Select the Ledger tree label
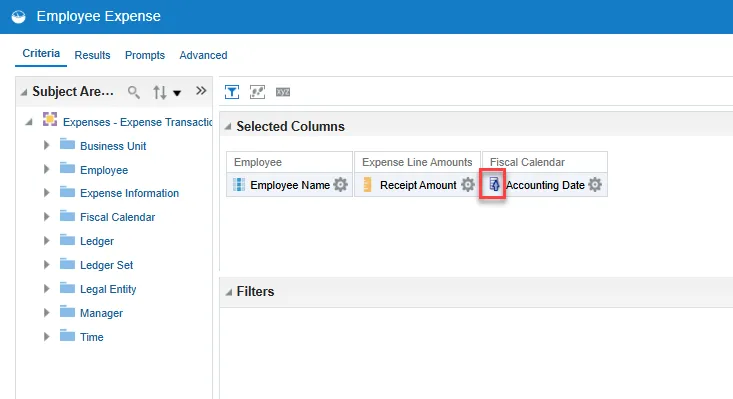The width and height of the screenshot is (733, 399). point(97,241)
